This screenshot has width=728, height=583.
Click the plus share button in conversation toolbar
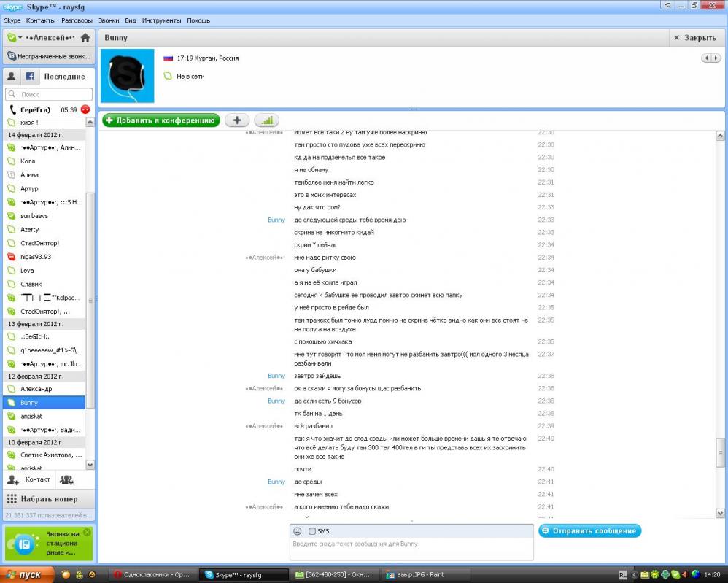[x=236, y=120]
